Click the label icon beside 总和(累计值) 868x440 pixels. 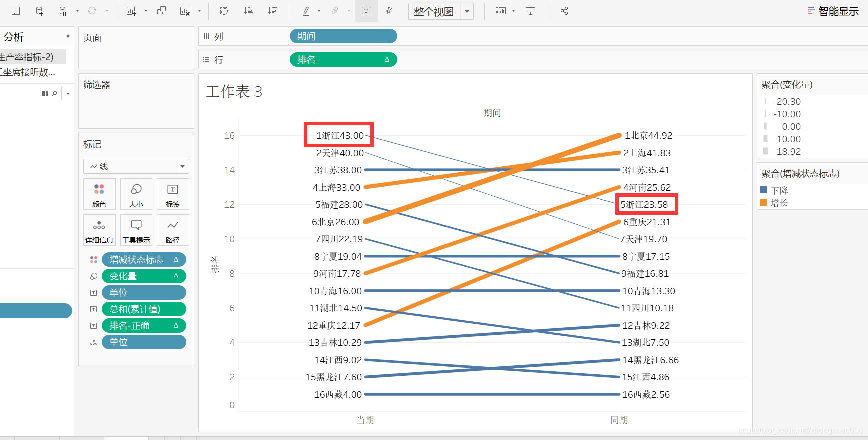coord(94,309)
